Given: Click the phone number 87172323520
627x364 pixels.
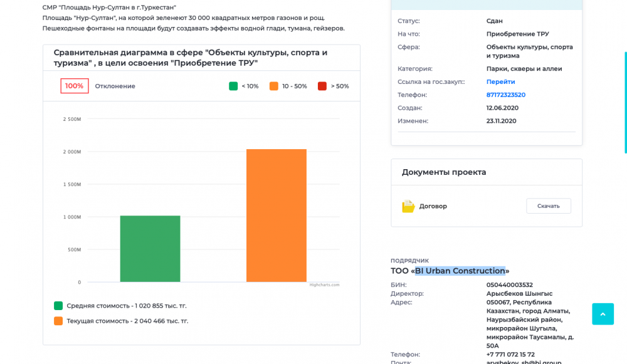Looking at the screenshot, I should 505,95.
